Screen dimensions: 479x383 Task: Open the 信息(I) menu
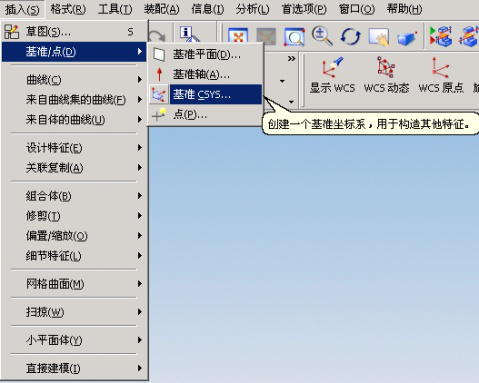click(x=208, y=9)
